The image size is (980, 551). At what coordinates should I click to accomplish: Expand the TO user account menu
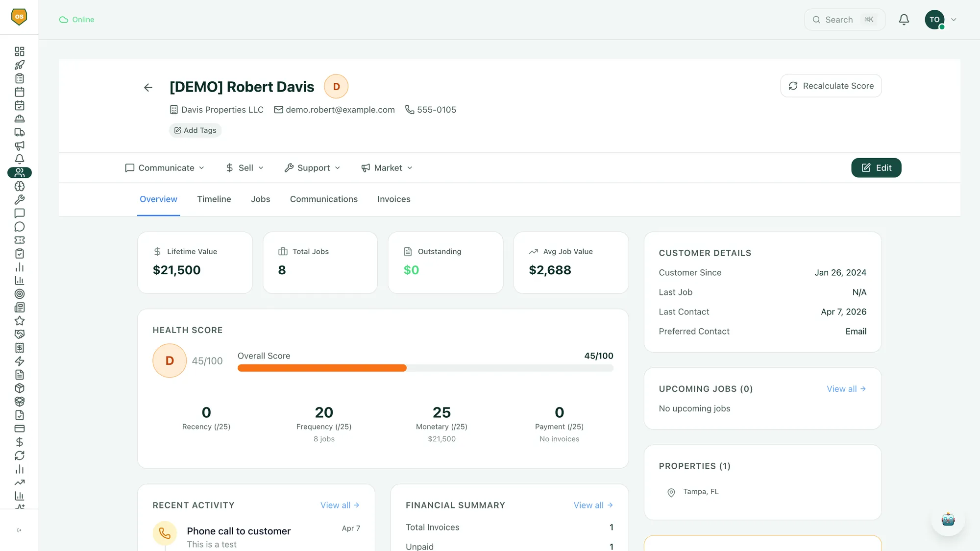click(940, 20)
